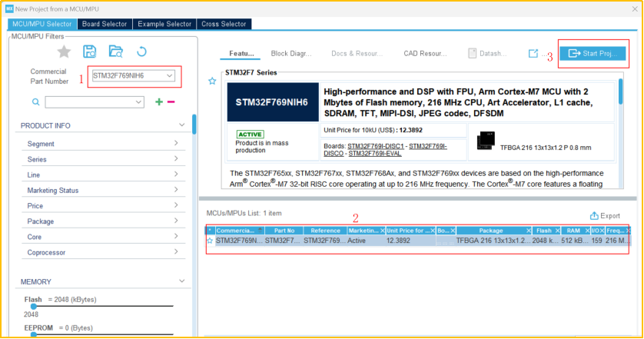Open the external link icon beside Datasheet
The image size is (644, 339).
click(x=533, y=54)
